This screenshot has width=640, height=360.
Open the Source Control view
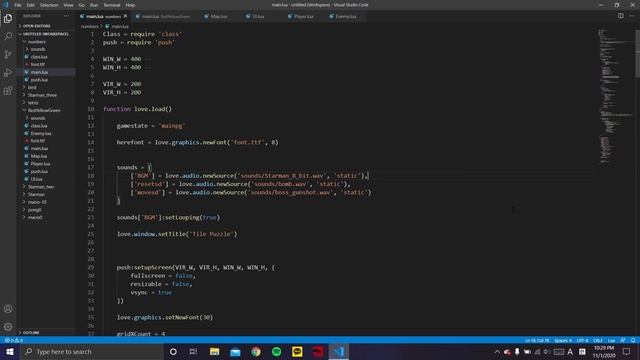pos(8,54)
